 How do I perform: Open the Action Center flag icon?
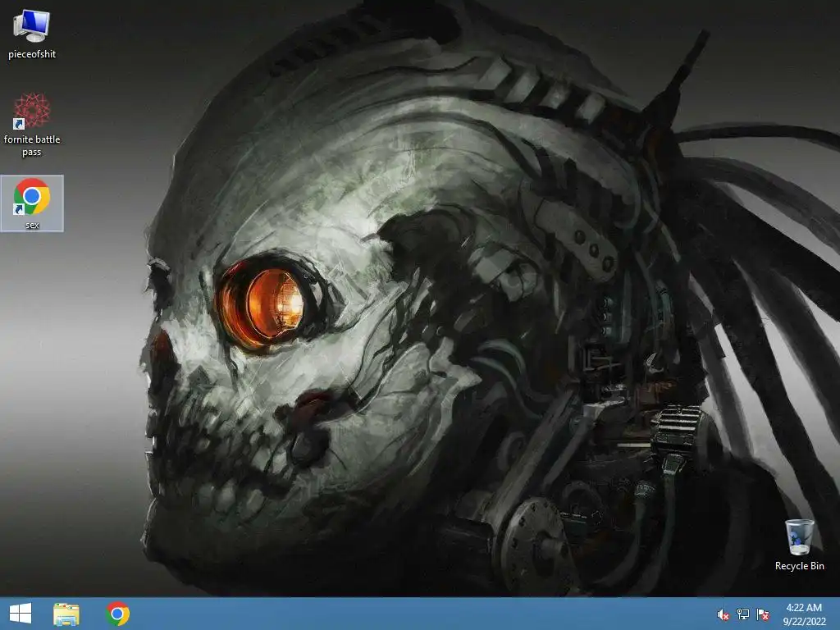763,614
